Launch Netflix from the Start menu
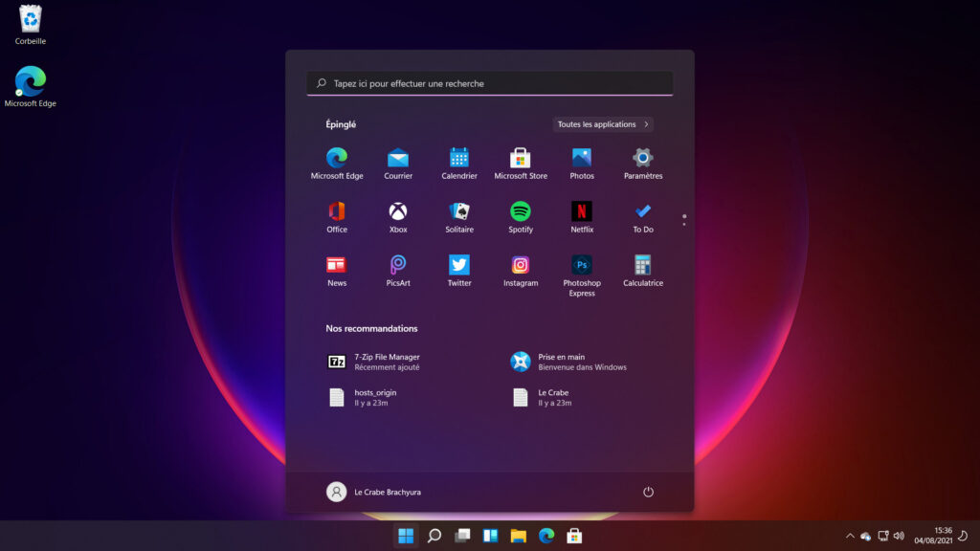 pos(582,217)
